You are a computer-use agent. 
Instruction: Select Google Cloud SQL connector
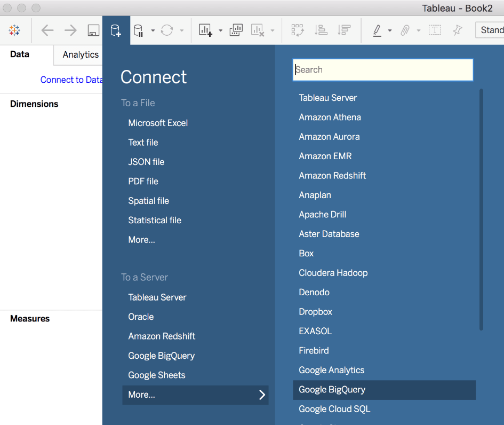coord(334,409)
